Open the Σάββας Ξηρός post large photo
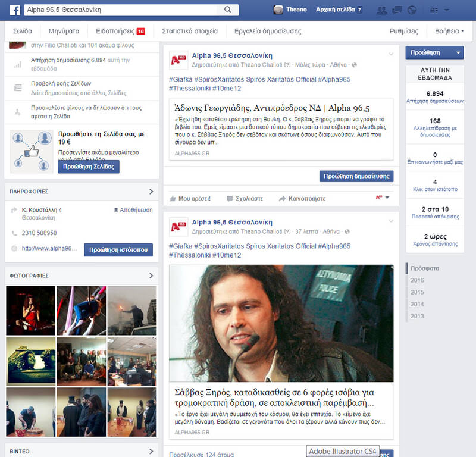This screenshot has width=476, height=457. [x=281, y=323]
